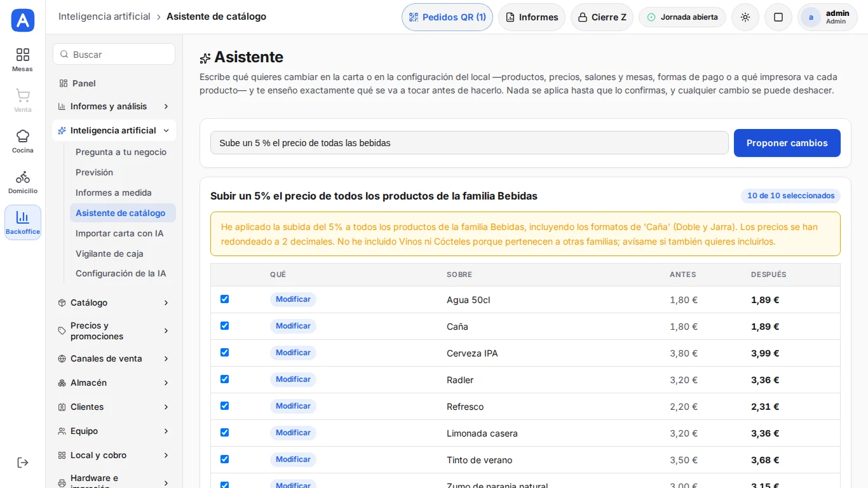Open Pedidos QR (1) button

point(447,17)
